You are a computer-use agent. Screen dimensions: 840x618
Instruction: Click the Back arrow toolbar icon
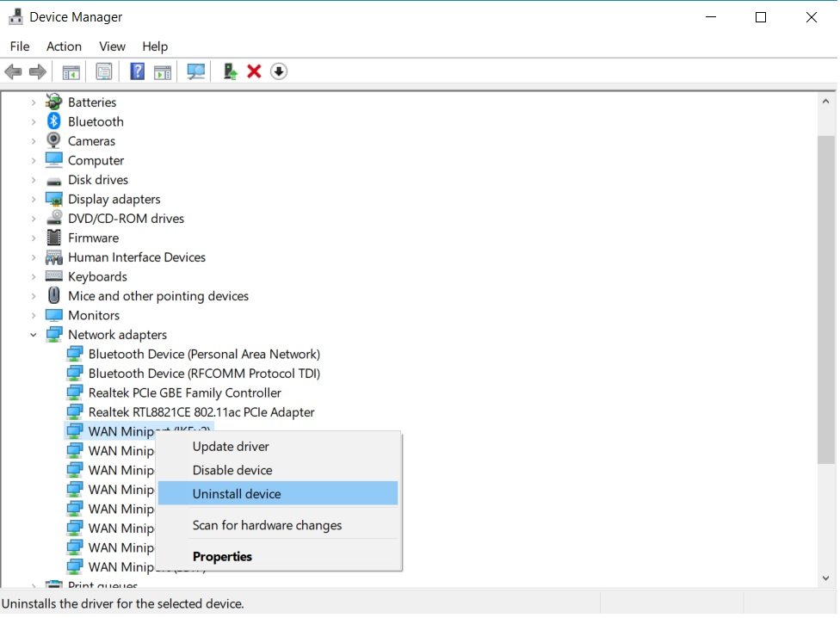tap(13, 71)
